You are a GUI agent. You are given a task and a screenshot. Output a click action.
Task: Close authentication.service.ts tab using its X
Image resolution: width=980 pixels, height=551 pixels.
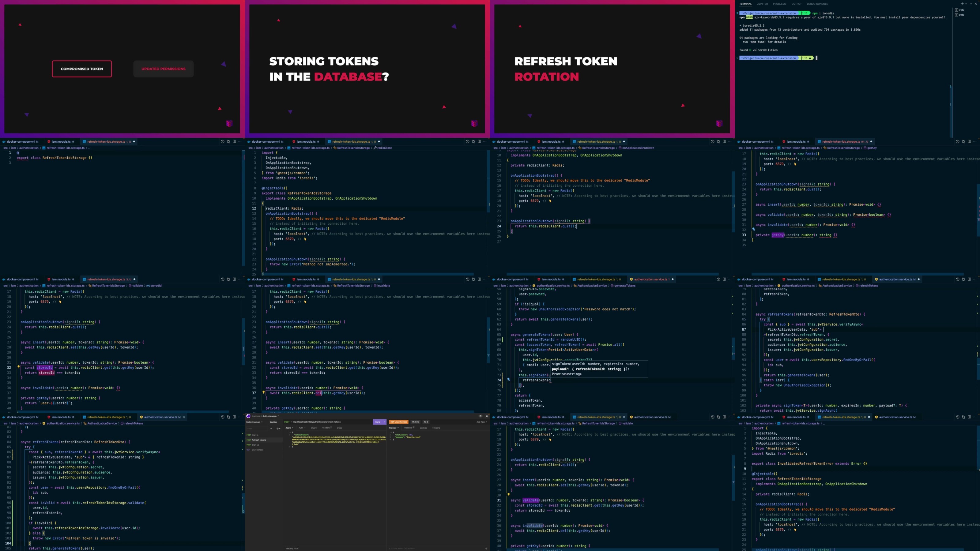184,417
